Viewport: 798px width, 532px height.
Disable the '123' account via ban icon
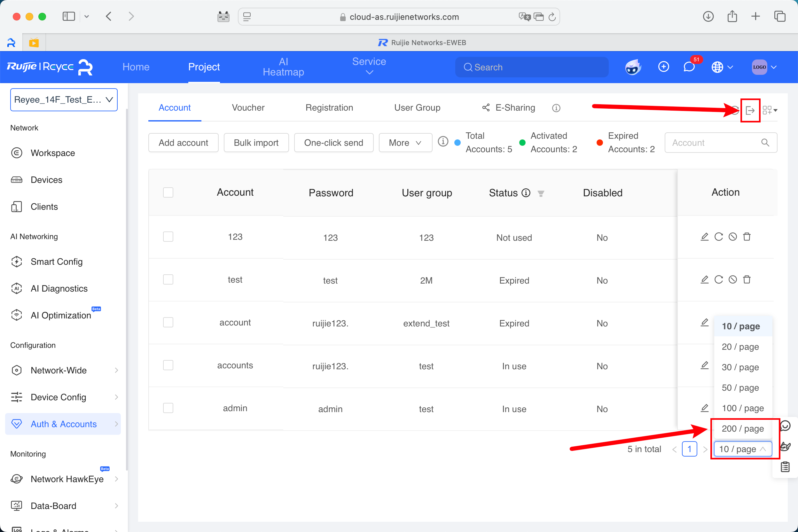point(733,237)
